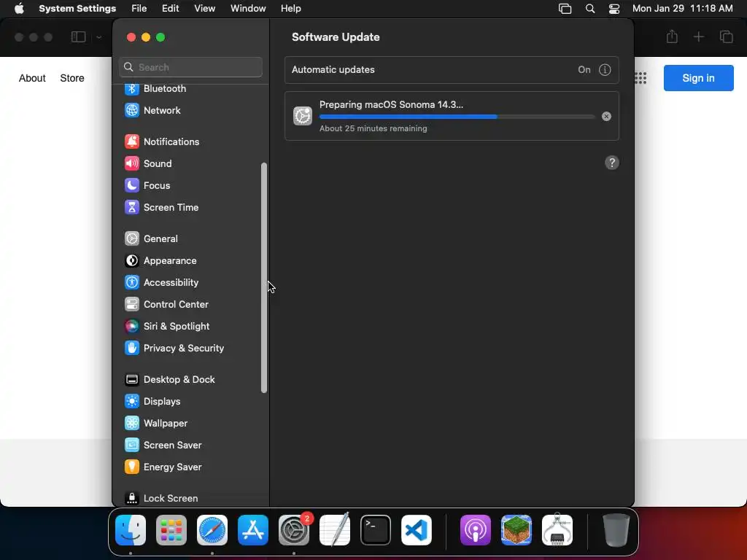Open About link in Safari window
The width and height of the screenshot is (747, 560).
tap(32, 78)
